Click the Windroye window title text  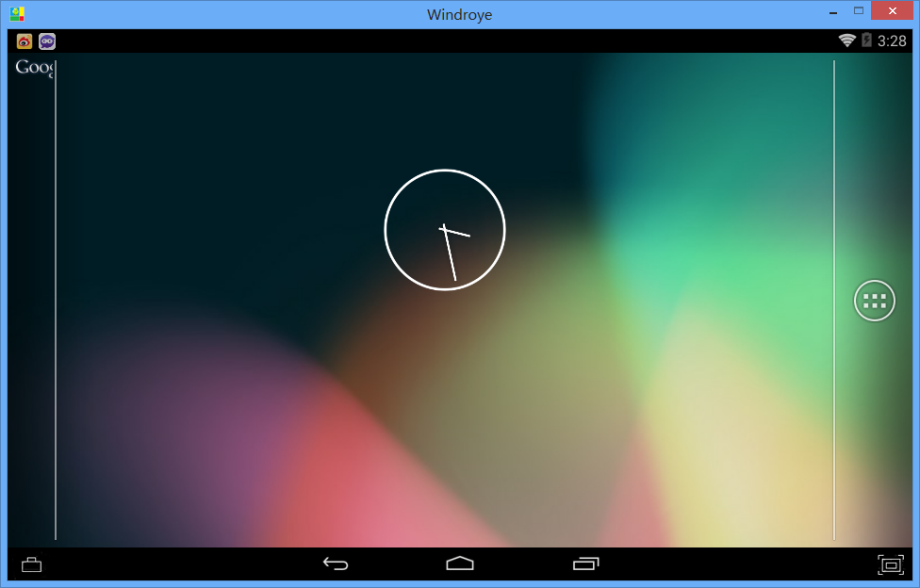coord(459,15)
